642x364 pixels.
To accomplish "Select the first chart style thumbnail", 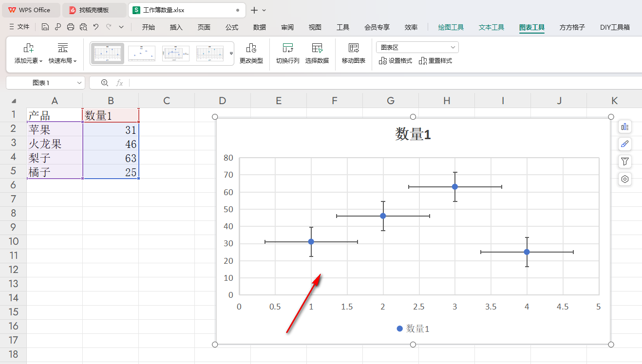I will [x=108, y=54].
